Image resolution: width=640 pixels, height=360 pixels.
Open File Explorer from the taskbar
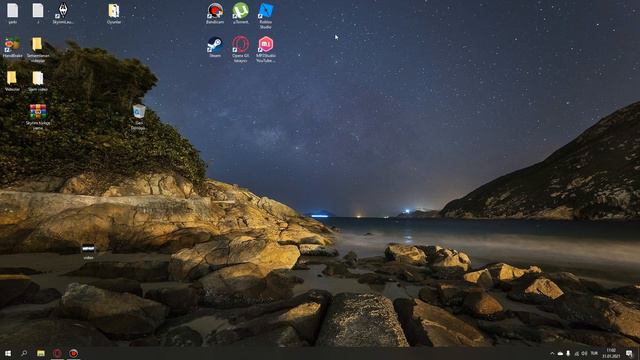tap(41, 353)
